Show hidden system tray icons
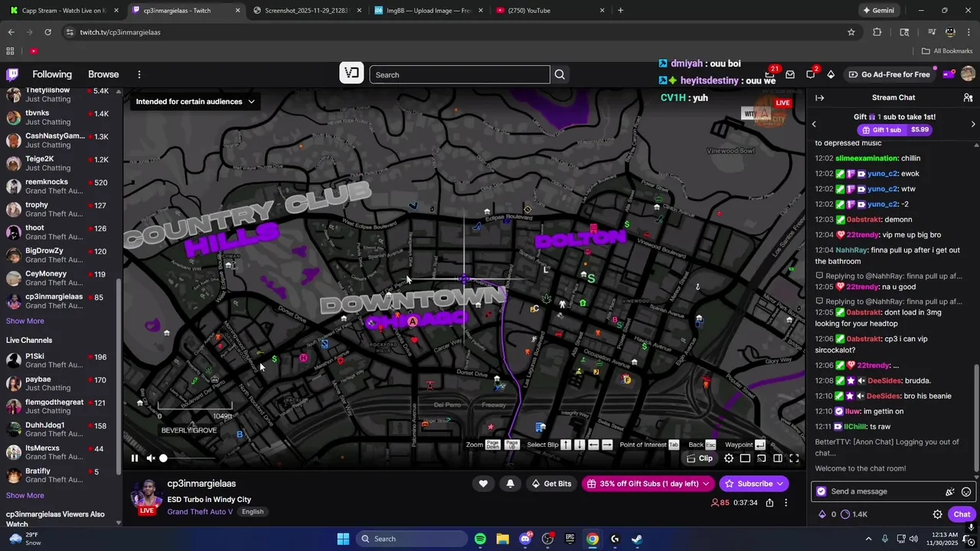The width and height of the screenshot is (980, 551). tap(867, 539)
